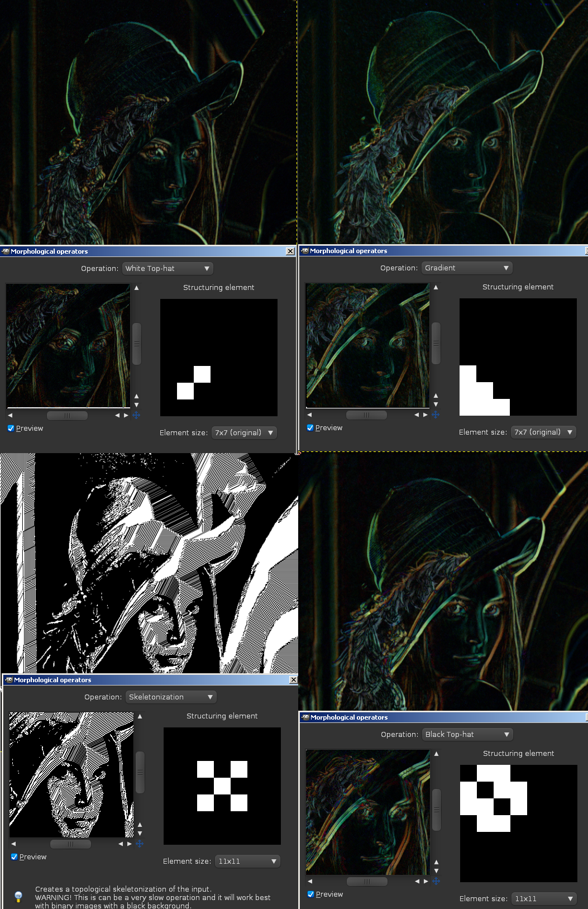Click bottommost scroll-down arrow in Gradient preview
Viewport: 588px width, 909px height.
tap(436, 404)
